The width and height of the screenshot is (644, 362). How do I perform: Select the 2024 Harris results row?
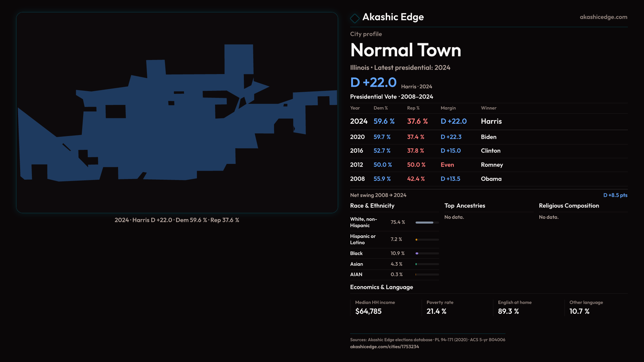[488, 121]
